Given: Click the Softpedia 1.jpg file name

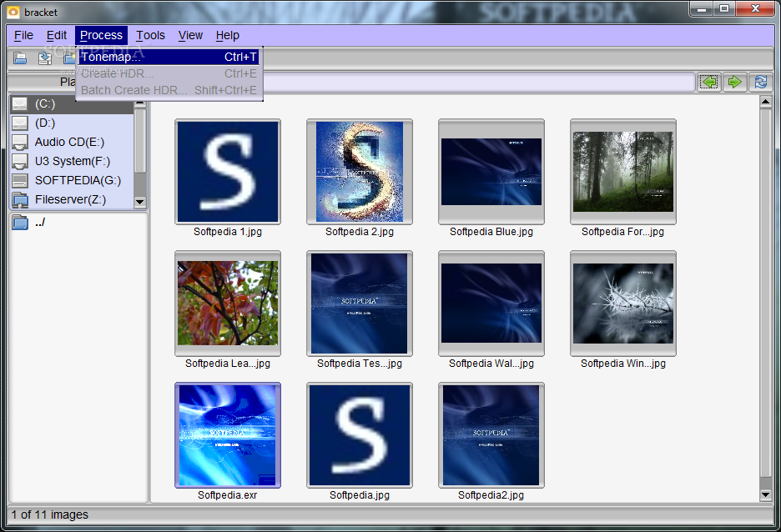Looking at the screenshot, I should pos(228,232).
